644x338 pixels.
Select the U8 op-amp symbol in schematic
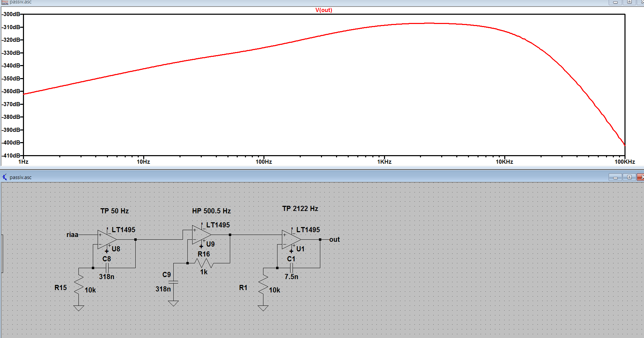[107, 239]
